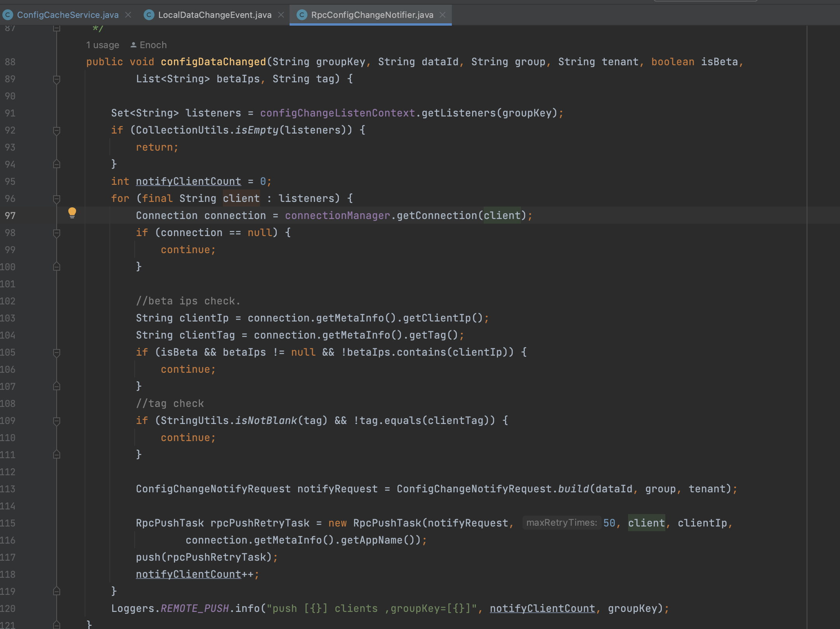
Task: Click the return statement on line 93
Action: point(157,147)
